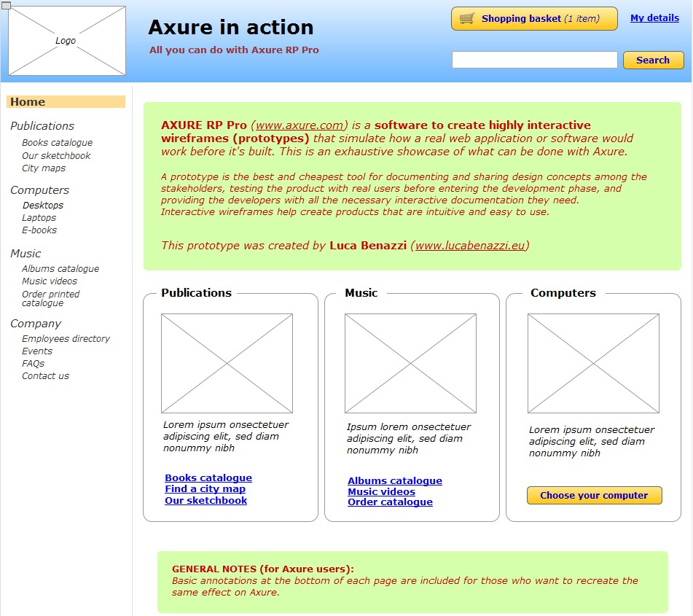Select Home in the side menu

[x=66, y=102]
